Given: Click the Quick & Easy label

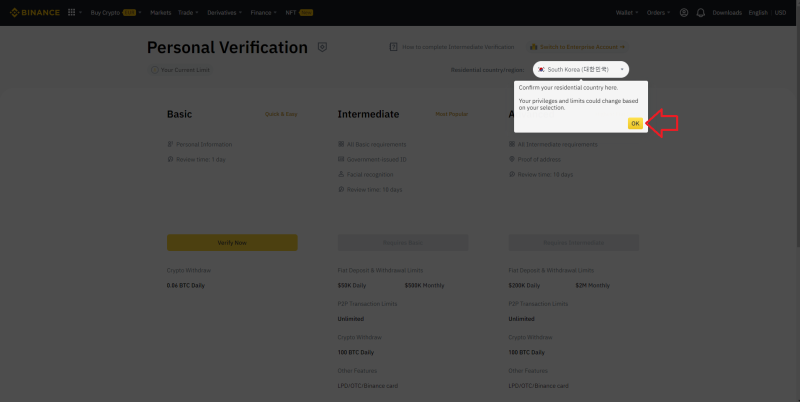Looking at the screenshot, I should point(281,114).
